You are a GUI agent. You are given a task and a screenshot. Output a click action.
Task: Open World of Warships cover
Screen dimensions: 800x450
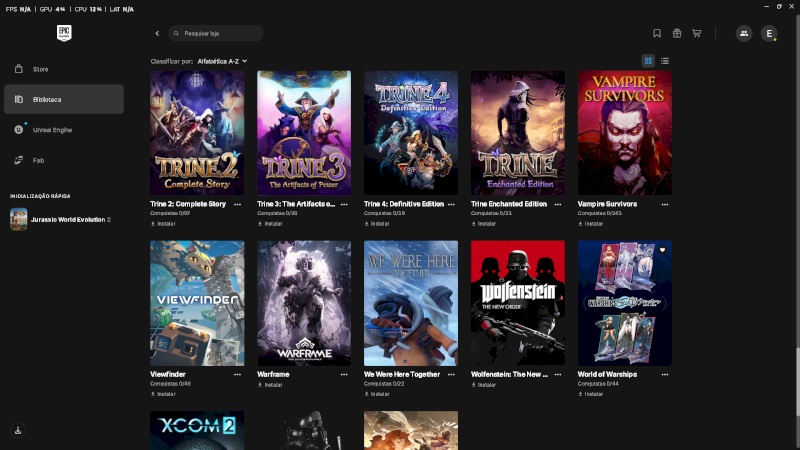click(624, 303)
